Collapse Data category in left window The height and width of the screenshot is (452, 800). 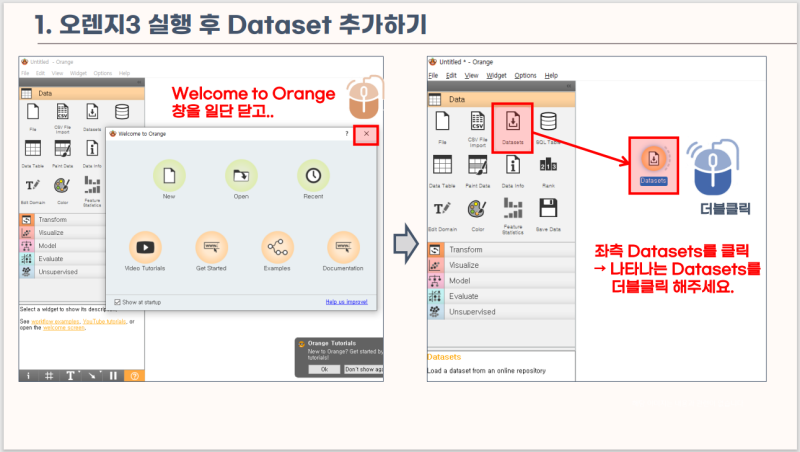[82, 93]
